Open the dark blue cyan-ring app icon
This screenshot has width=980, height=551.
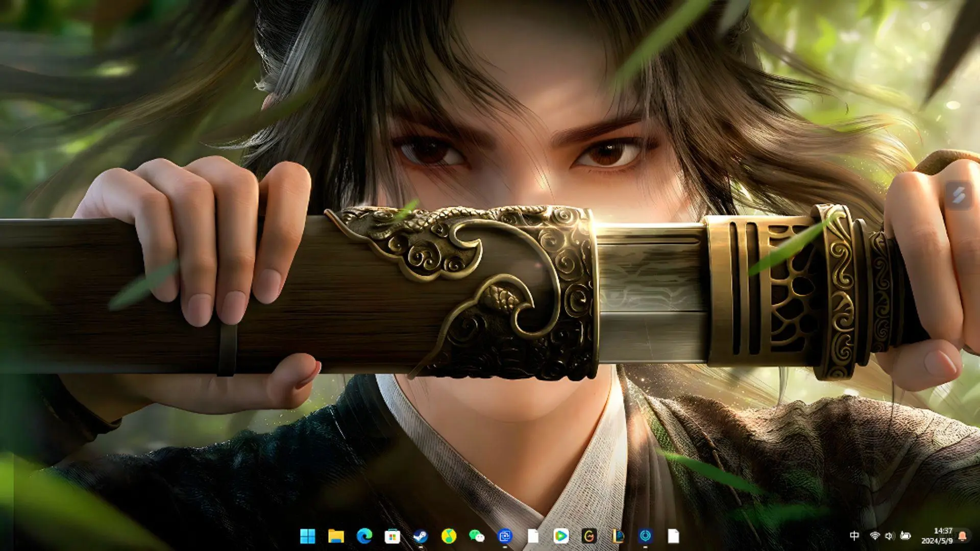click(x=646, y=536)
